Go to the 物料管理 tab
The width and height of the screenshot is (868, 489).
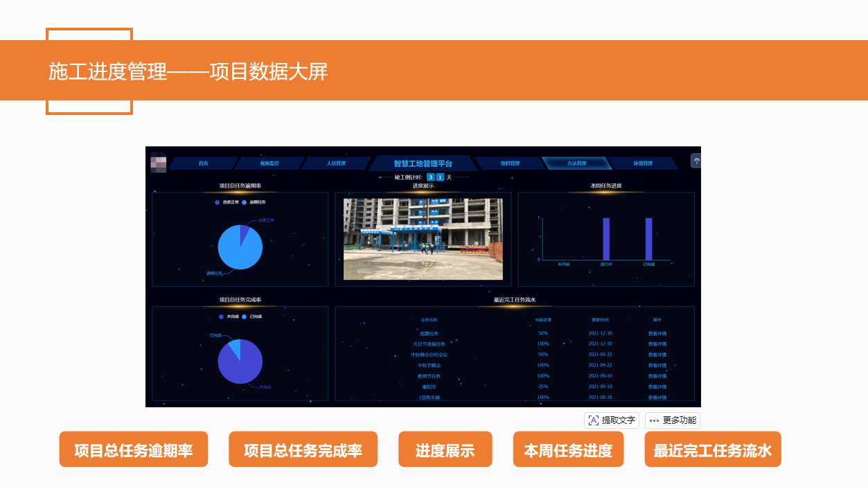pos(510,163)
